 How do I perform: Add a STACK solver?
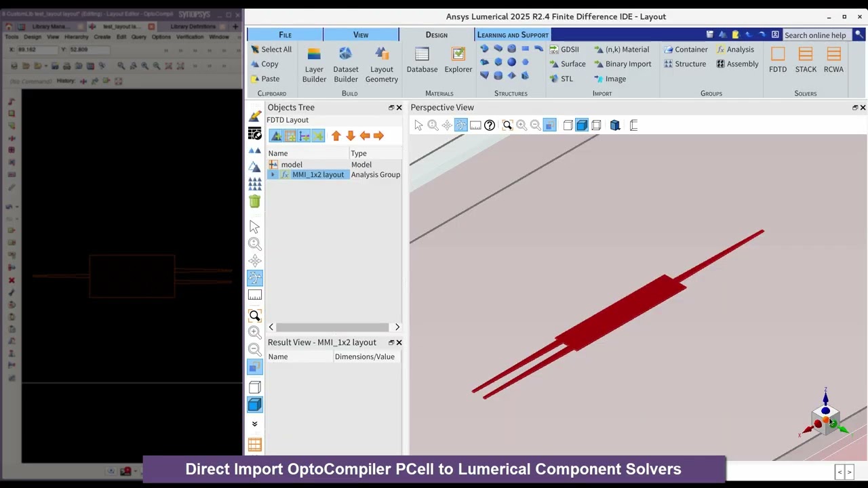click(x=806, y=60)
